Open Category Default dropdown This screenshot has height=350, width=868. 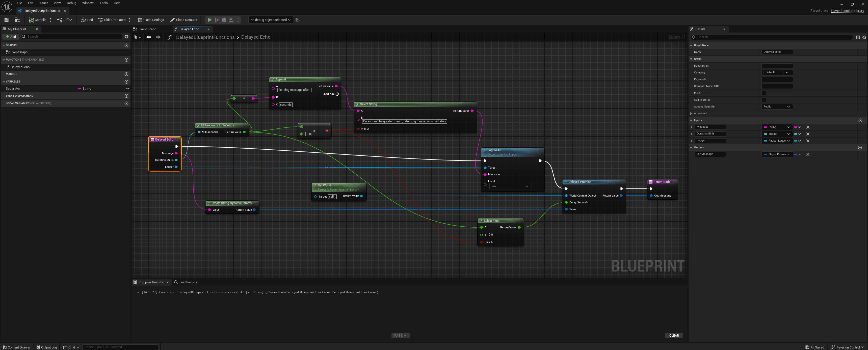777,72
